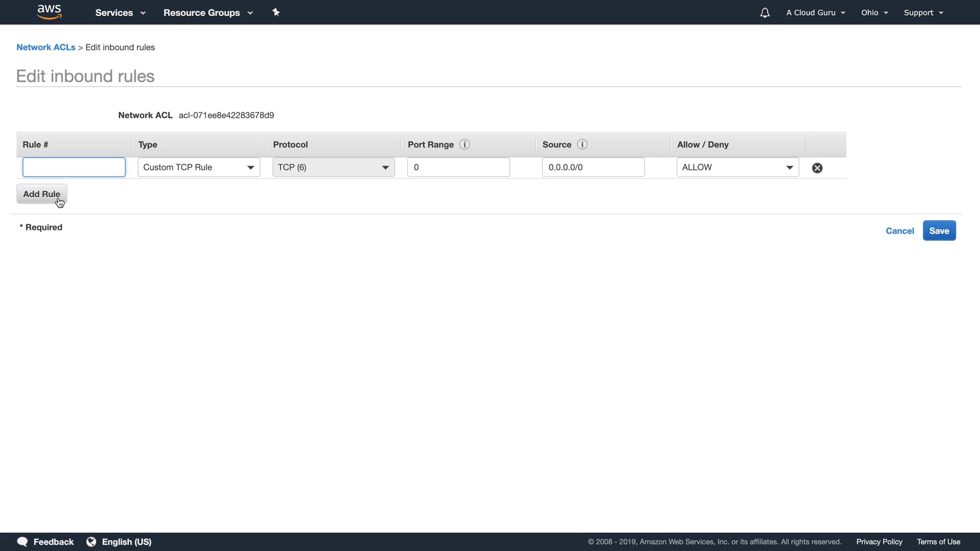Screen dimensions: 980x551
Task: Click the Feedback speech bubble icon
Action: pos(22,542)
